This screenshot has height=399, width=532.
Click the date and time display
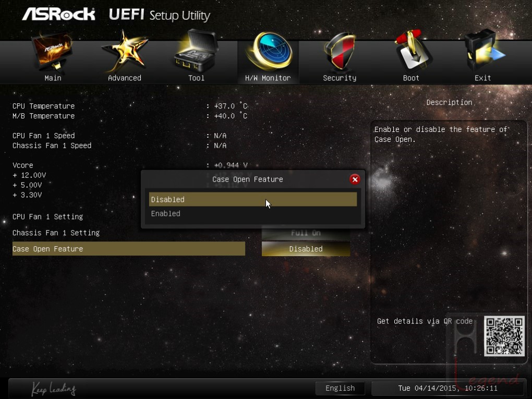[x=448, y=388]
